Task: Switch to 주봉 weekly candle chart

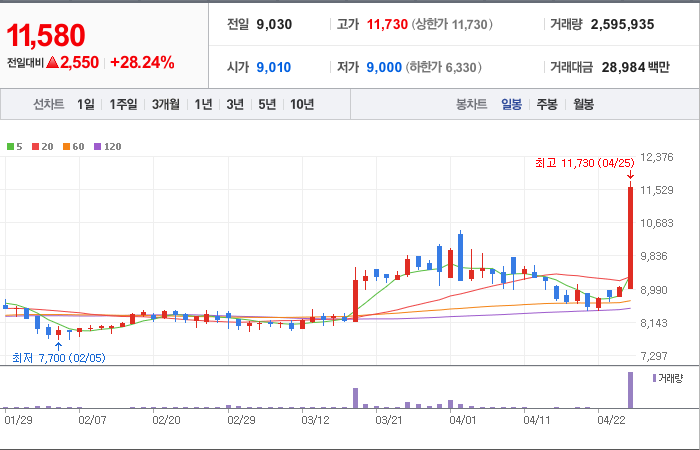Action: 547,104
